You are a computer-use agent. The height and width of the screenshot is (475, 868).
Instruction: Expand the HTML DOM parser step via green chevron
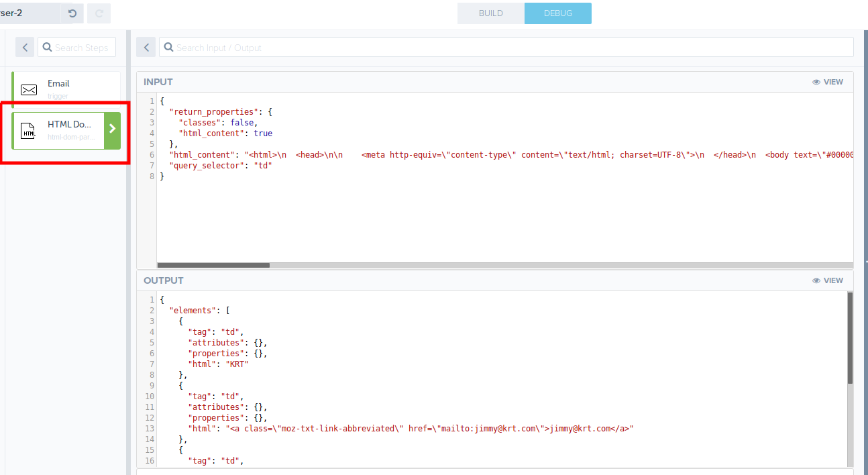112,128
